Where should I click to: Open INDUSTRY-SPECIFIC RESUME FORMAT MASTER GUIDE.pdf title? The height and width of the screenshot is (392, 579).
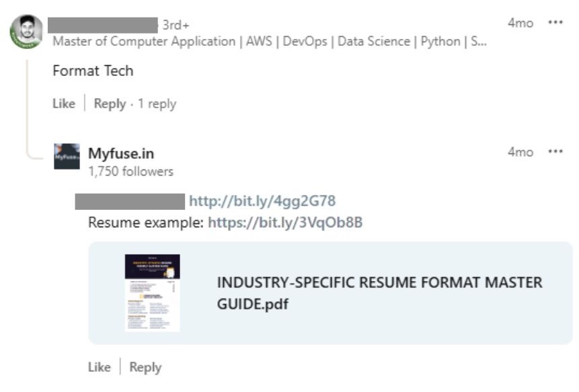tap(379, 293)
